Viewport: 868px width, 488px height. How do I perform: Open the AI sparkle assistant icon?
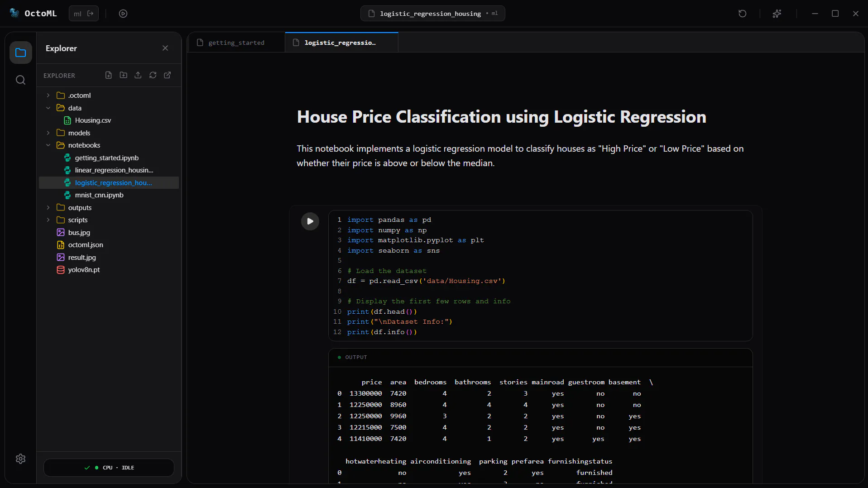777,14
